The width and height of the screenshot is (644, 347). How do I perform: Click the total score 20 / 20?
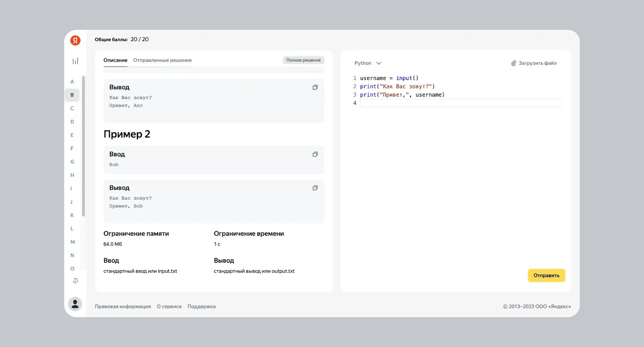pos(139,39)
